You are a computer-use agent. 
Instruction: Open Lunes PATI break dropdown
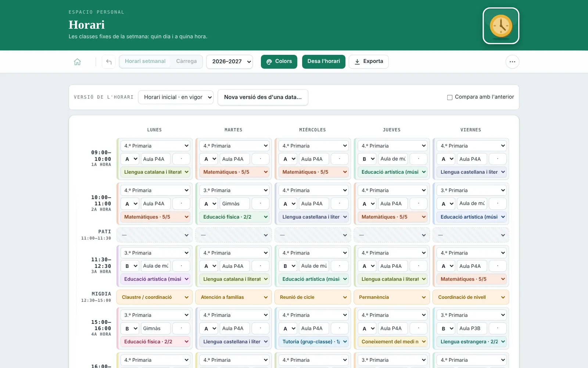coord(154,235)
